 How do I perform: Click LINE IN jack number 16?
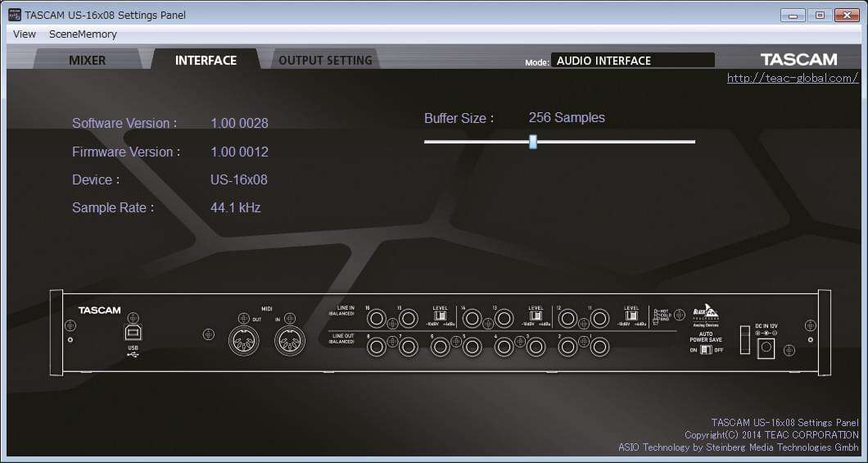[377, 319]
